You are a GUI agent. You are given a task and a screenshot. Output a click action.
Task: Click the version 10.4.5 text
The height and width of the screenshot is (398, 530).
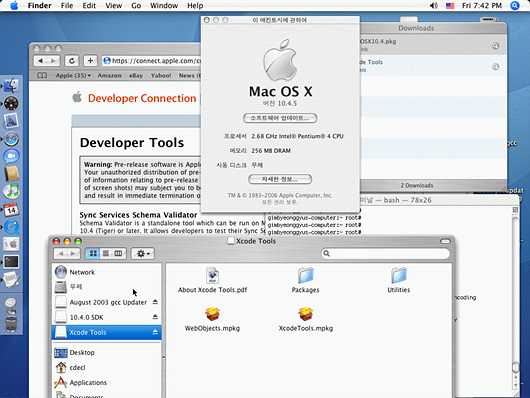280,103
